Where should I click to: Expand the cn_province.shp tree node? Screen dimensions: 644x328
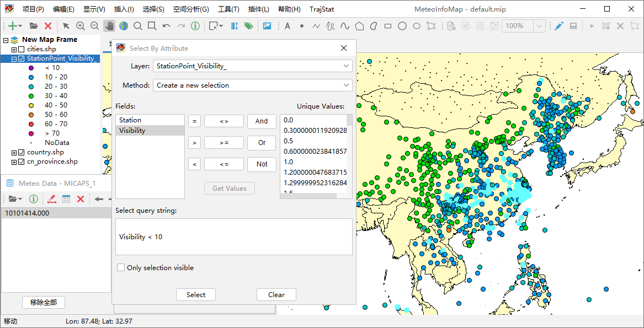tap(14, 162)
